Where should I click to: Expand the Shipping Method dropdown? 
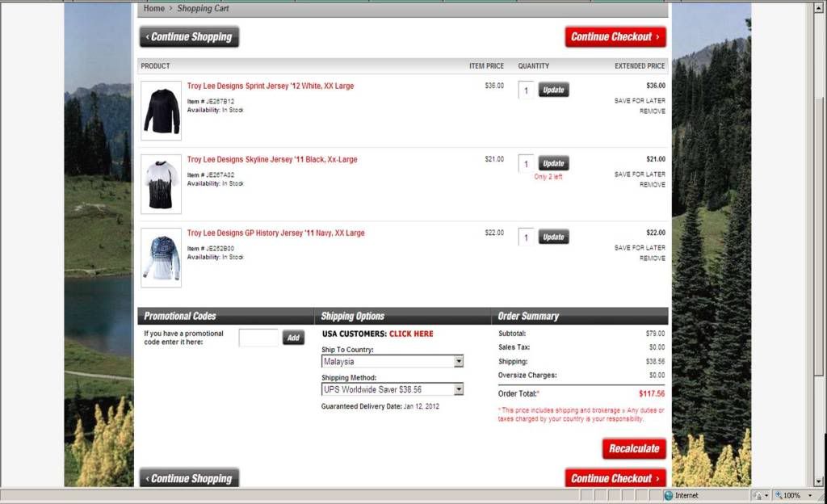click(459, 389)
